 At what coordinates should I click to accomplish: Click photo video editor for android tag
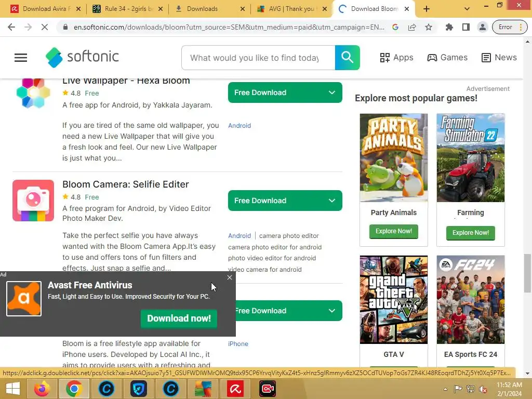[272, 258]
